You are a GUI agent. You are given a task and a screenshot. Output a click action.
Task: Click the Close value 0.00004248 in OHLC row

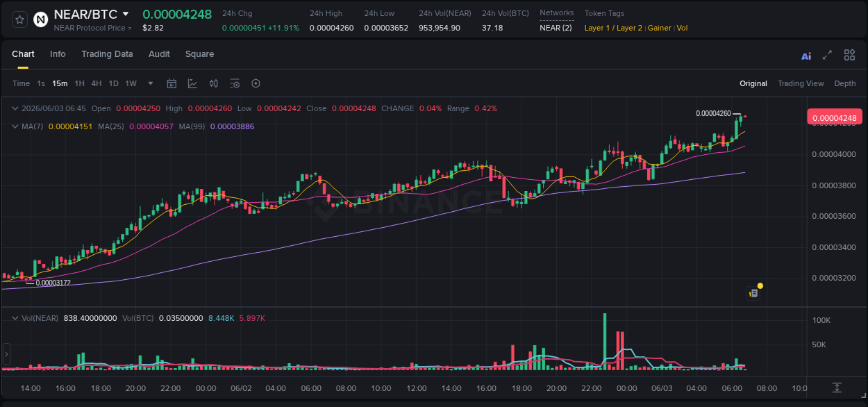(x=353, y=108)
